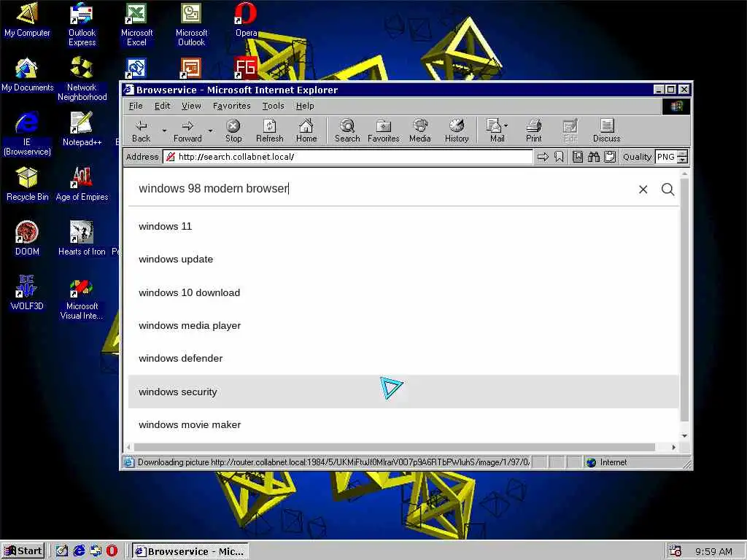Click the Go arrow beside address bar
Viewport: 747px width, 560px height.
[543, 157]
